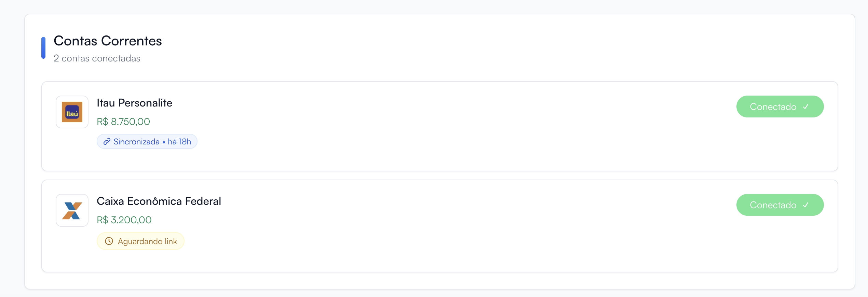Click the link icon in Sincronizada badge
The height and width of the screenshot is (297, 868).
pos(107,142)
